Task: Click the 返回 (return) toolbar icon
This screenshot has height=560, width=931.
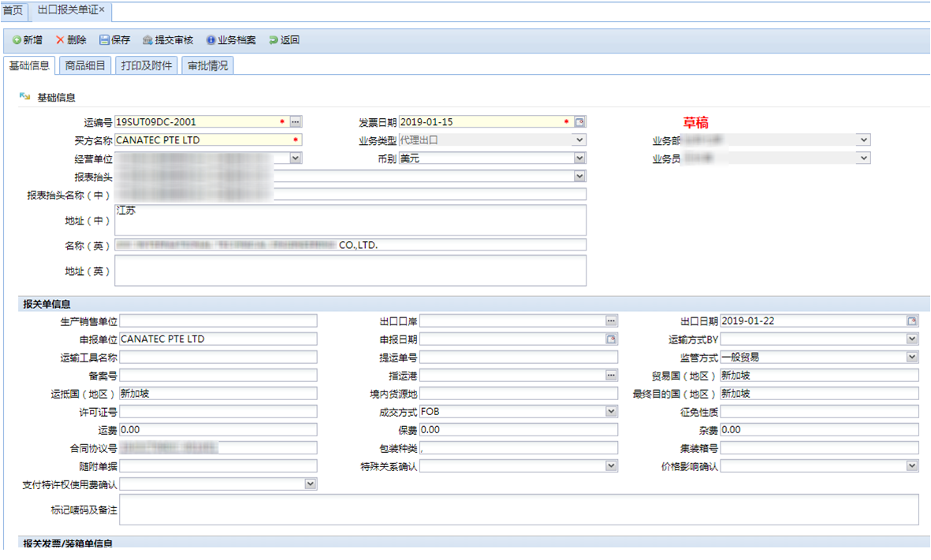Action: click(x=274, y=40)
